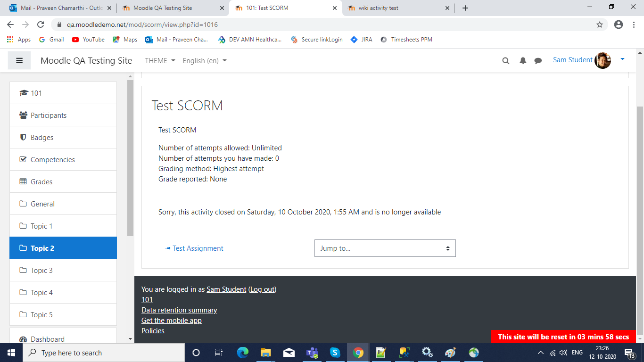Open the Chrome three-dot menu
Screen dimensions: 644x362
[634, 25]
